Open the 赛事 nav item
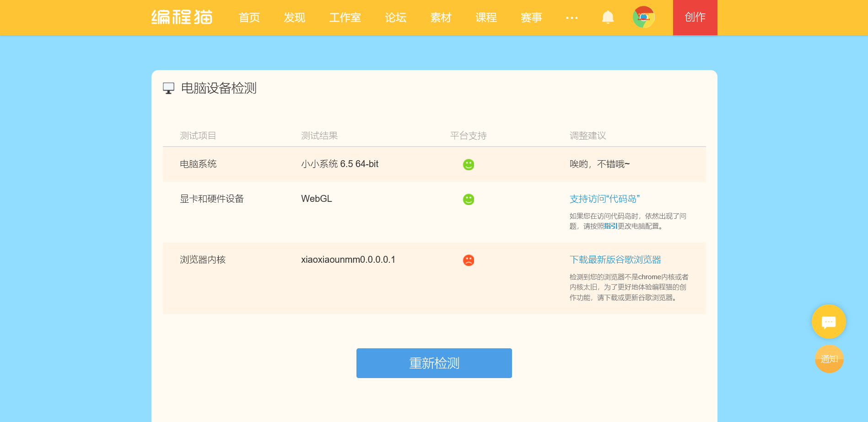 (532, 17)
